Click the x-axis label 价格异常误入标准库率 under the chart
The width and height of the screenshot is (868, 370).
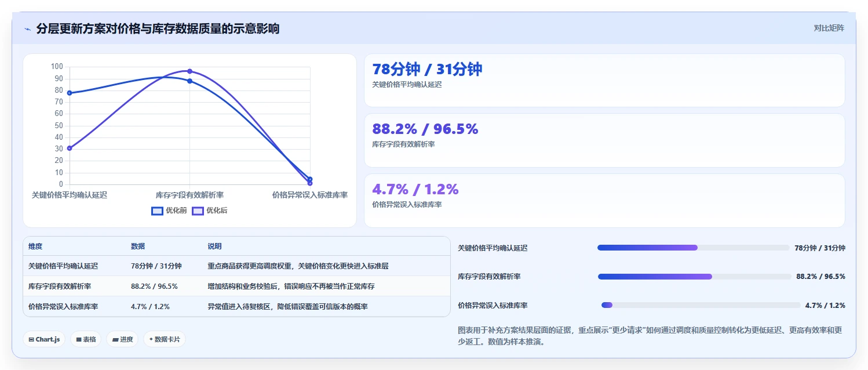[310, 195]
